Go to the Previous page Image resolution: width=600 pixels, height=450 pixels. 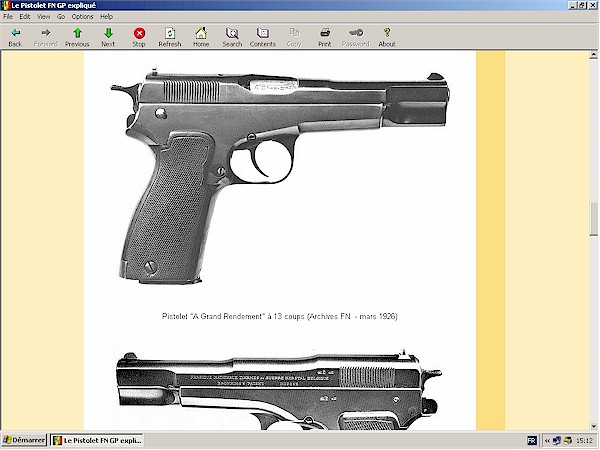(77, 37)
